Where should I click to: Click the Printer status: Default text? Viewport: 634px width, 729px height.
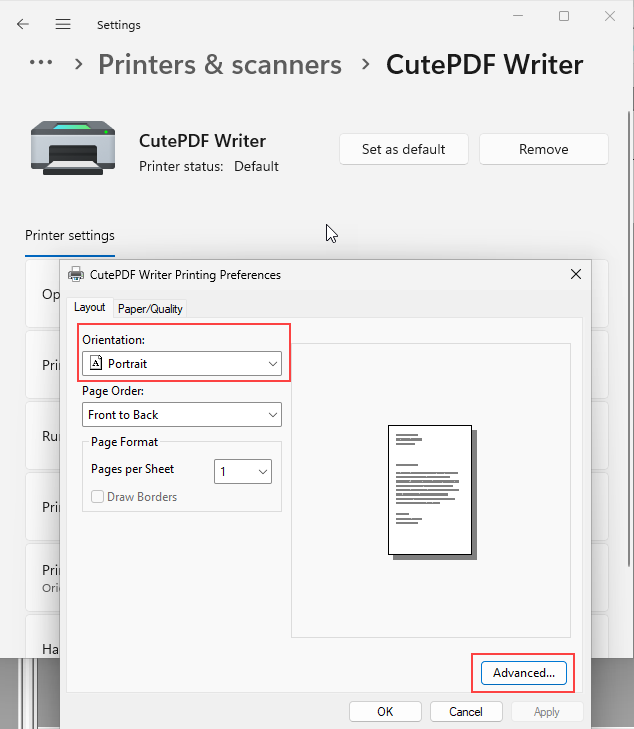[x=209, y=166]
